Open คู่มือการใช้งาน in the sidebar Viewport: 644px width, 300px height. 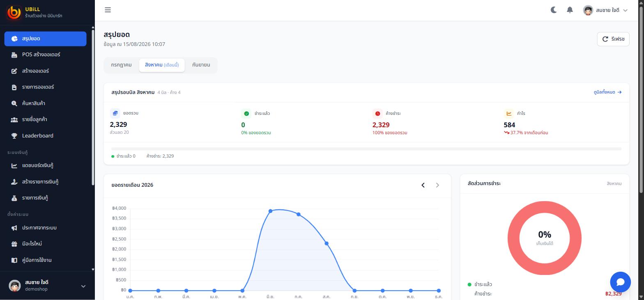(x=45, y=260)
